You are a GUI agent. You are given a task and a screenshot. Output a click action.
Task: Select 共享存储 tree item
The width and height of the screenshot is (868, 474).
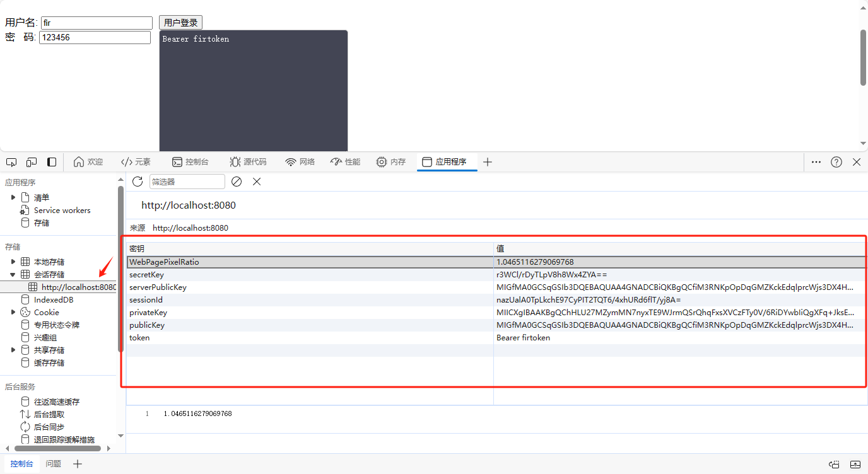[49, 350]
